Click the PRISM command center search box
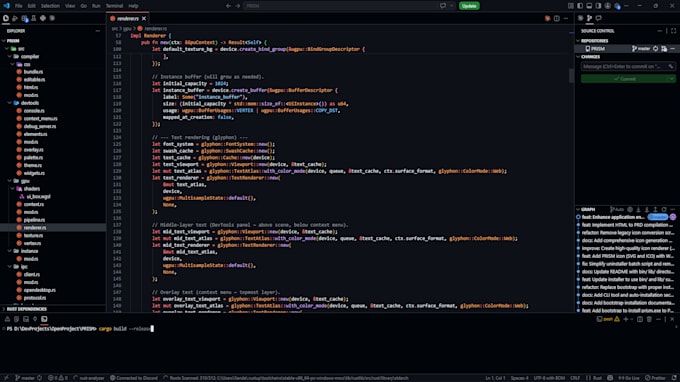680x382 pixels. click(x=340, y=6)
